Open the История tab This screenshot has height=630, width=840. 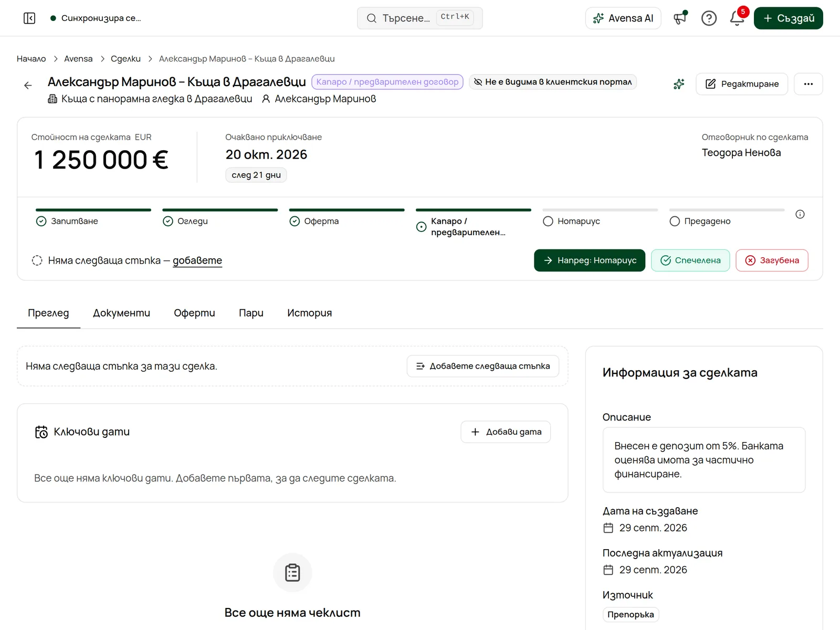click(x=309, y=313)
